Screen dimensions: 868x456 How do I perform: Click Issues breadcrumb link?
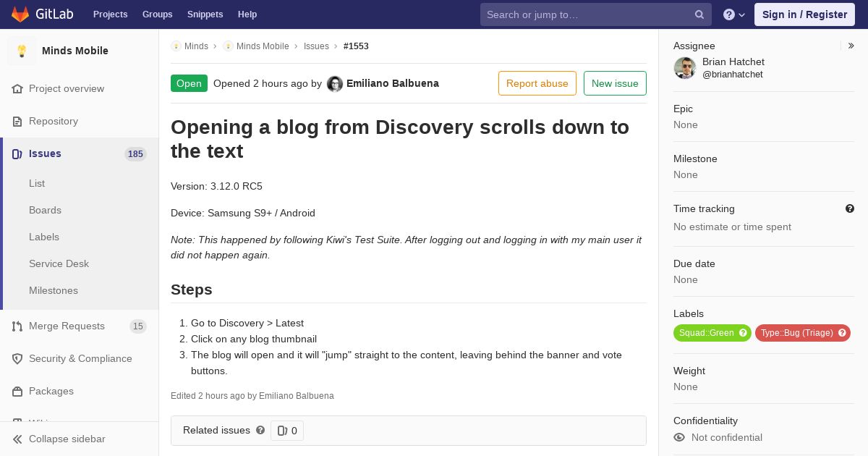pos(316,46)
